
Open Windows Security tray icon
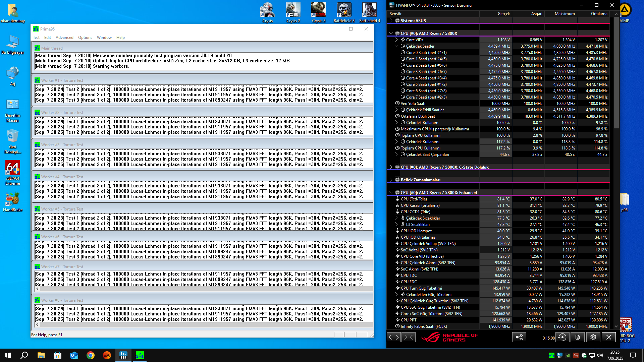tap(584, 355)
